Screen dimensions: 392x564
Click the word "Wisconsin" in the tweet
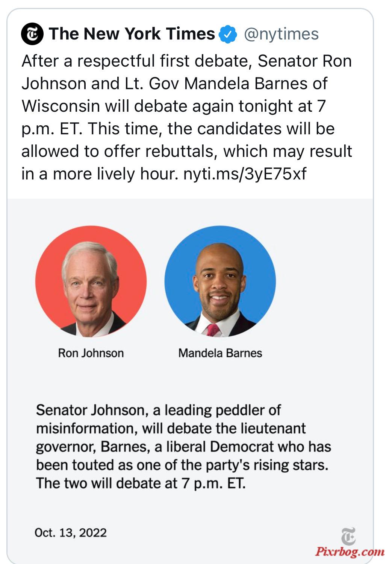61,106
